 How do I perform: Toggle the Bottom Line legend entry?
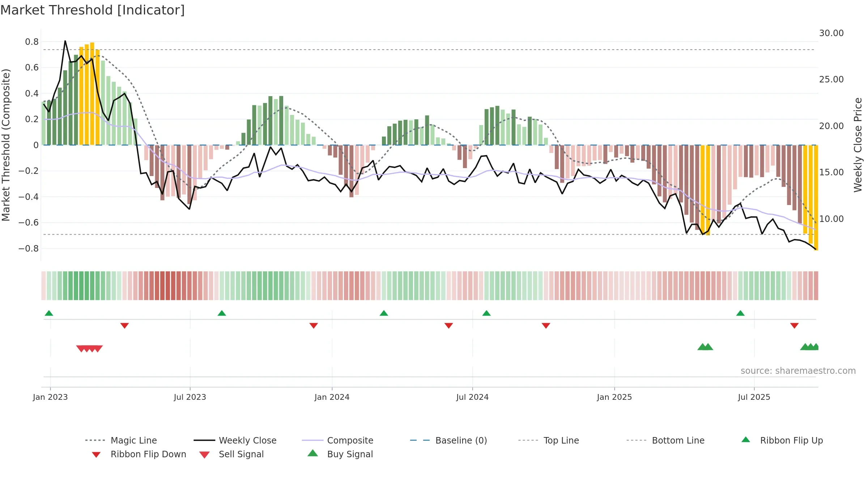665,440
